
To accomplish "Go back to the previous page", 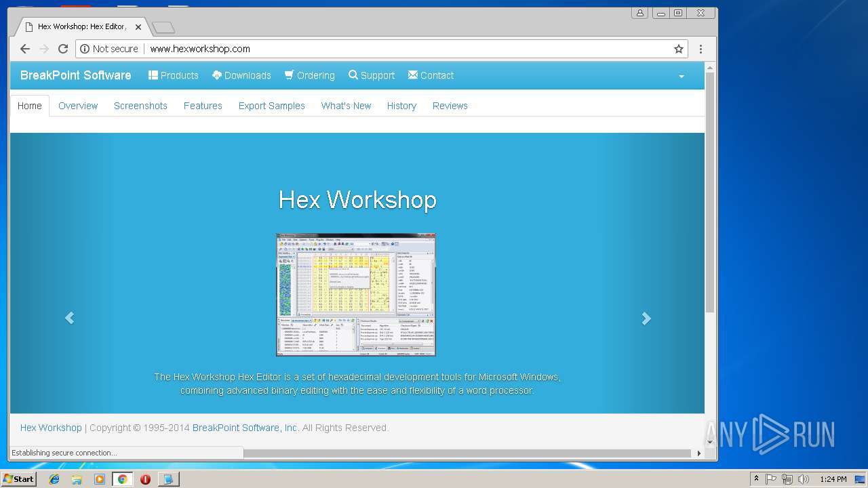I will 25,49.
